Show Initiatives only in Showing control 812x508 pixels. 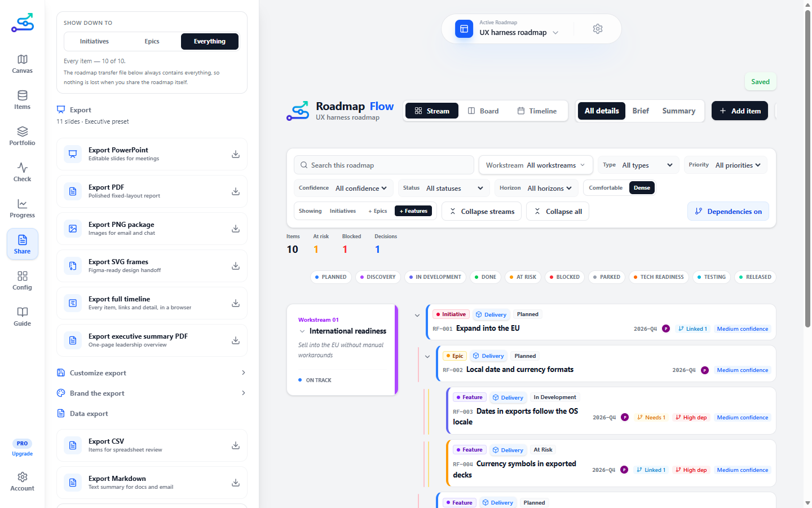click(343, 211)
